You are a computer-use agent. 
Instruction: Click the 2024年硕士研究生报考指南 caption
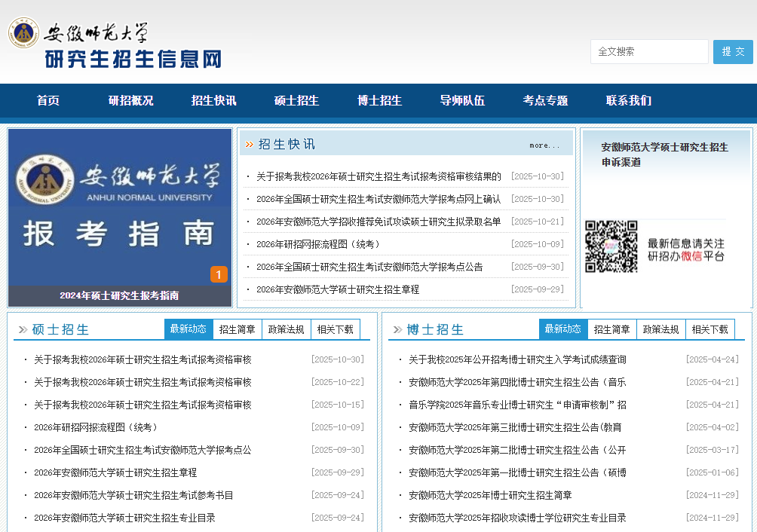coord(119,295)
